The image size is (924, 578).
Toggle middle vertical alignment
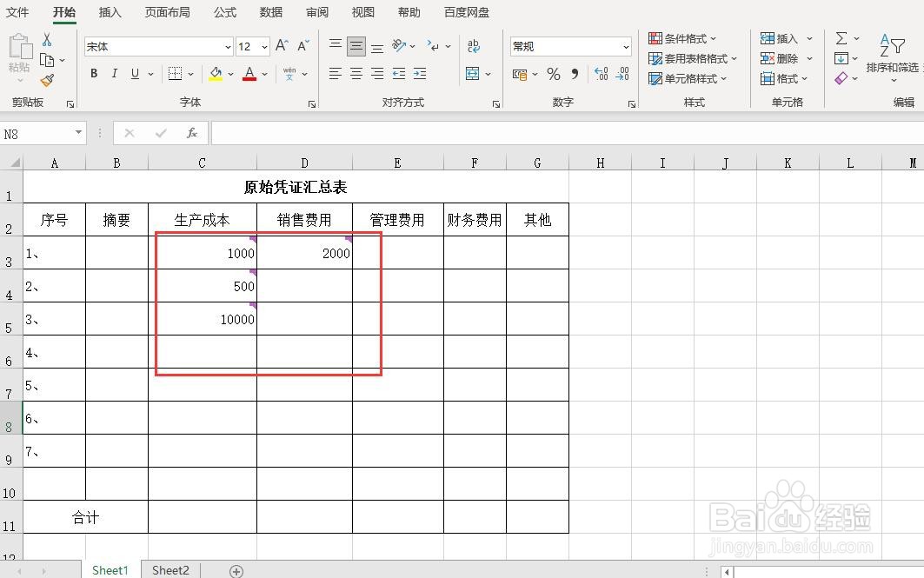356,46
